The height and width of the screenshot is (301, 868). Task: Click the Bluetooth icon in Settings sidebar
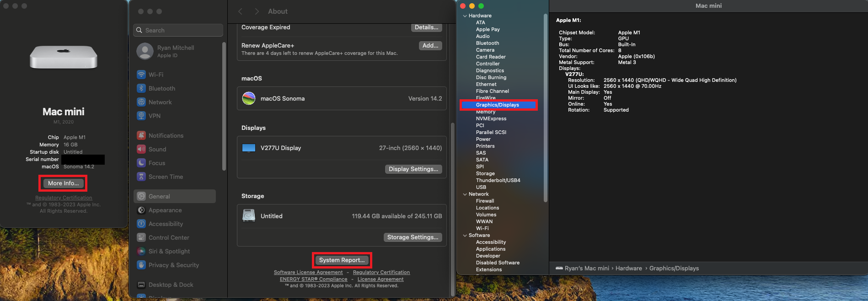point(141,88)
